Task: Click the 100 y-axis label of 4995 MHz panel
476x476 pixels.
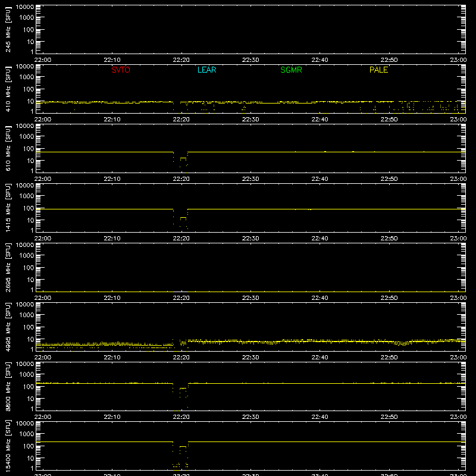Action: coord(29,327)
